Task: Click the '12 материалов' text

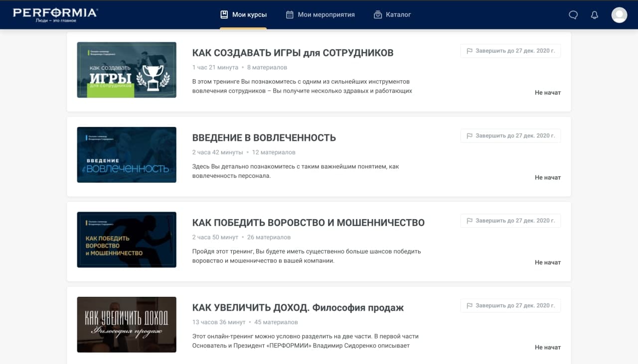Action: coord(274,152)
